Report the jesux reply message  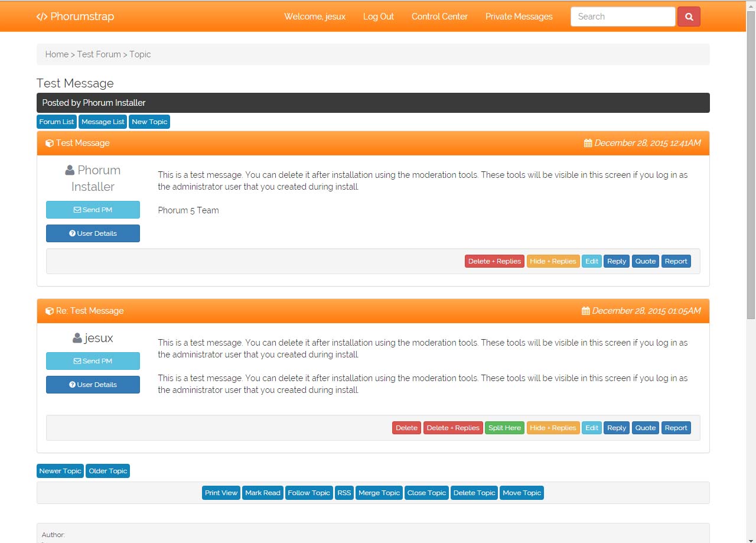click(x=676, y=428)
